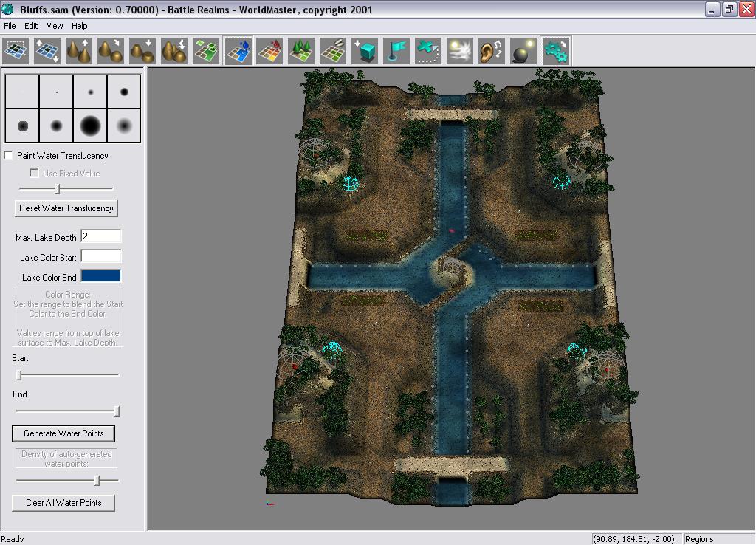Click the trees/forest placement tool icon
Image resolution: width=756 pixels, height=545 pixels.
tap(301, 51)
